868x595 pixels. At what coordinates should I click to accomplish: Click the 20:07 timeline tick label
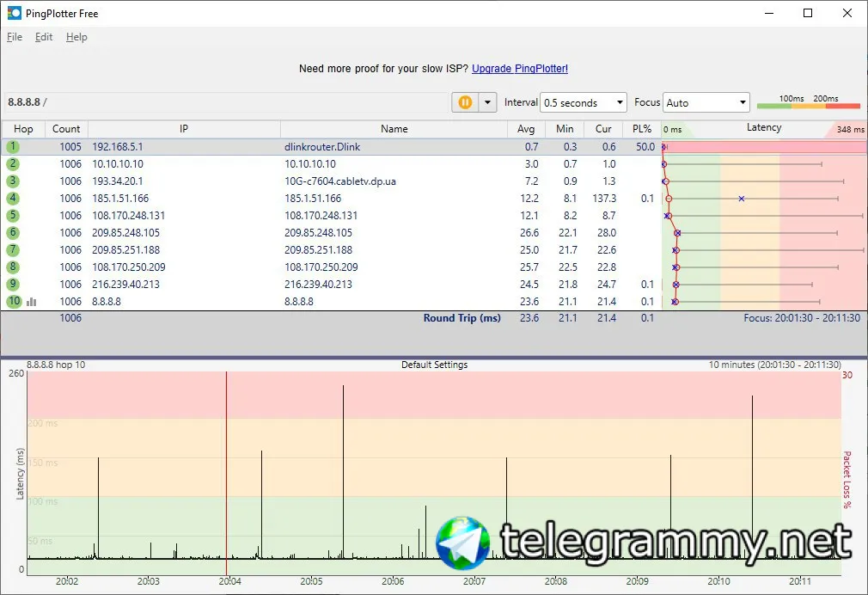(x=474, y=581)
